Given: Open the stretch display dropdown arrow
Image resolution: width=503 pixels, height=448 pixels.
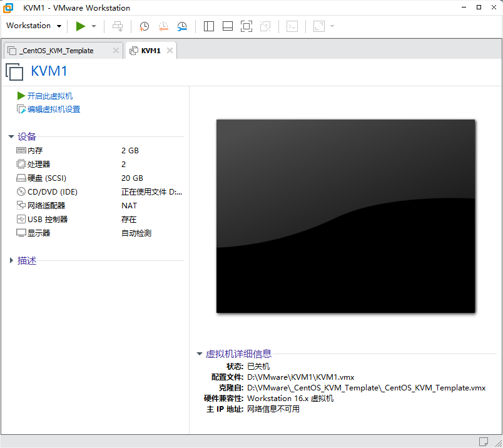Looking at the screenshot, I should [x=332, y=26].
